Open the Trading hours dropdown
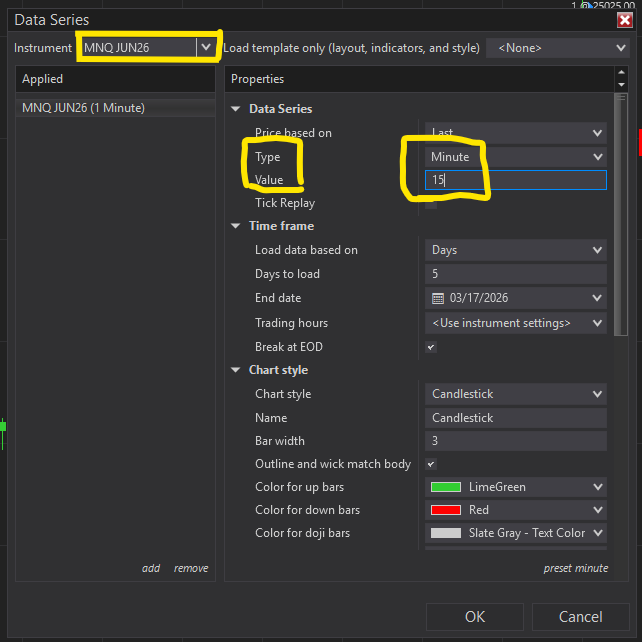The image size is (642, 642). tap(515, 323)
